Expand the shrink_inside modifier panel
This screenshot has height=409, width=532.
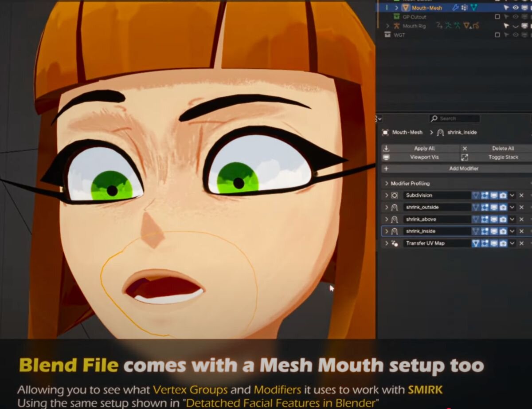tap(386, 231)
